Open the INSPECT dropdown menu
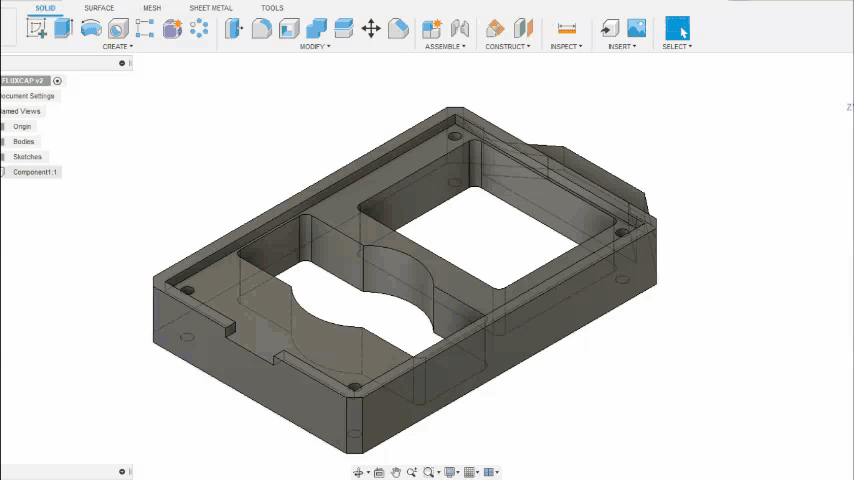The height and width of the screenshot is (480, 854). [x=566, y=47]
